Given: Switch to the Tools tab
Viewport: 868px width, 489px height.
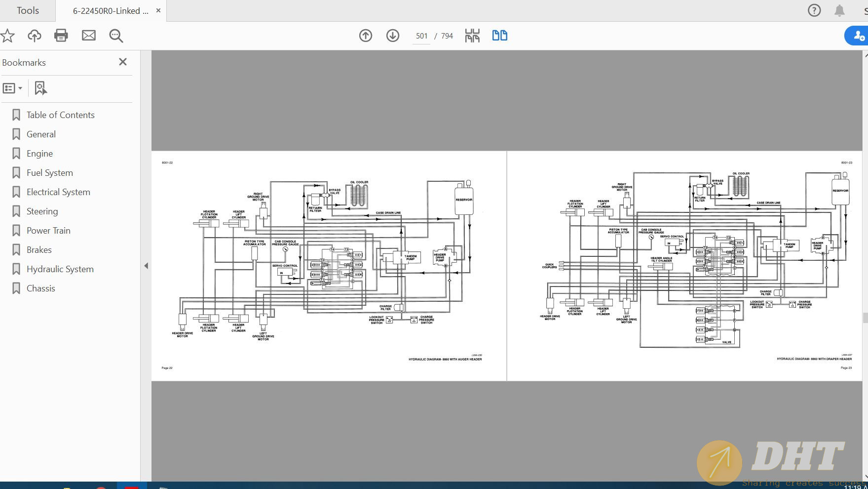Looking at the screenshot, I should pos(27,10).
